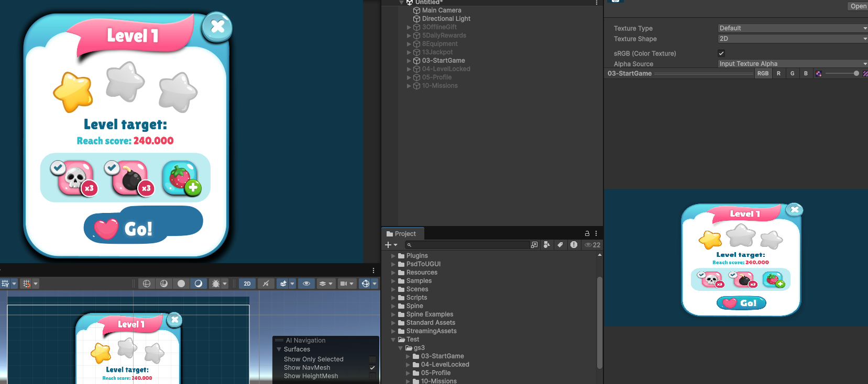
Task: Toggle 2D view mode in Scene toolbar
Action: pos(247,284)
